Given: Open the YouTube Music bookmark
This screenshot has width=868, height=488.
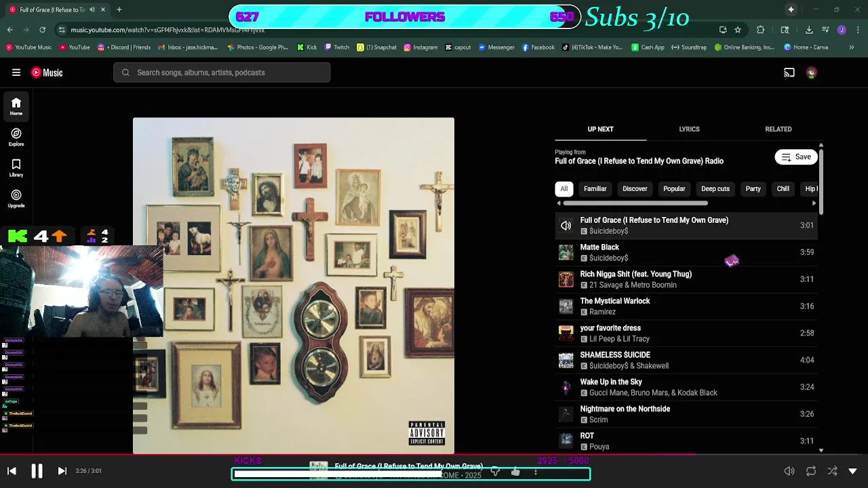Looking at the screenshot, I should (x=28, y=47).
